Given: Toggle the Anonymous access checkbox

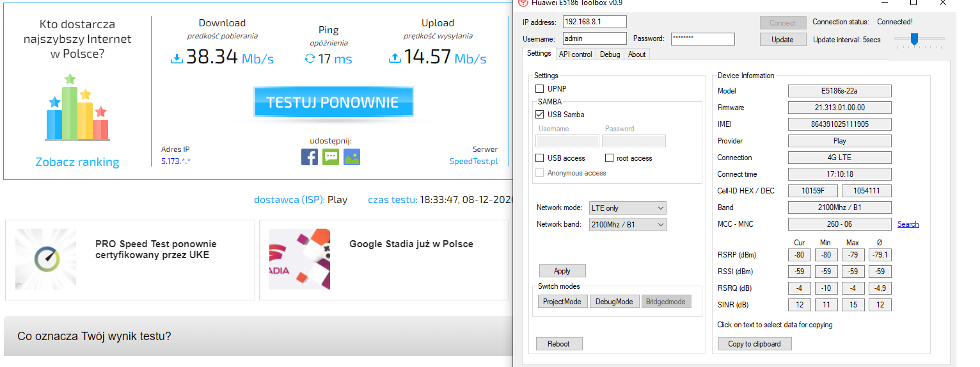Looking at the screenshot, I should click(x=539, y=173).
